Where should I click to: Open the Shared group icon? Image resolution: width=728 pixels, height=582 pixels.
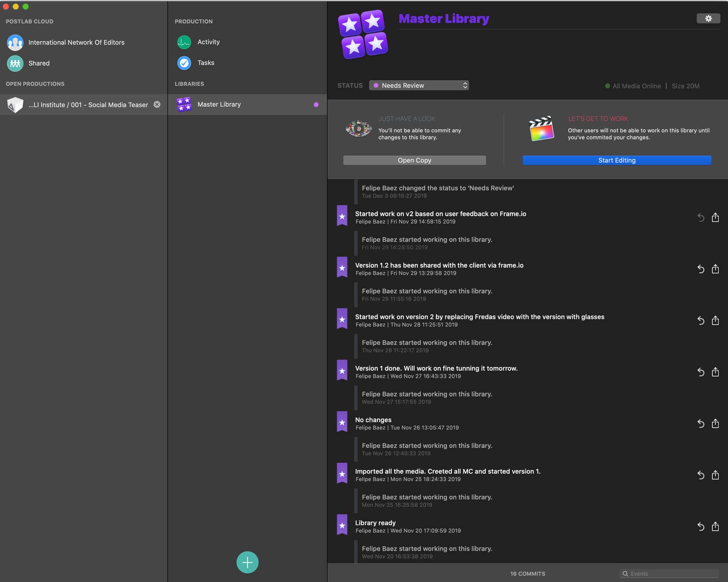15,63
